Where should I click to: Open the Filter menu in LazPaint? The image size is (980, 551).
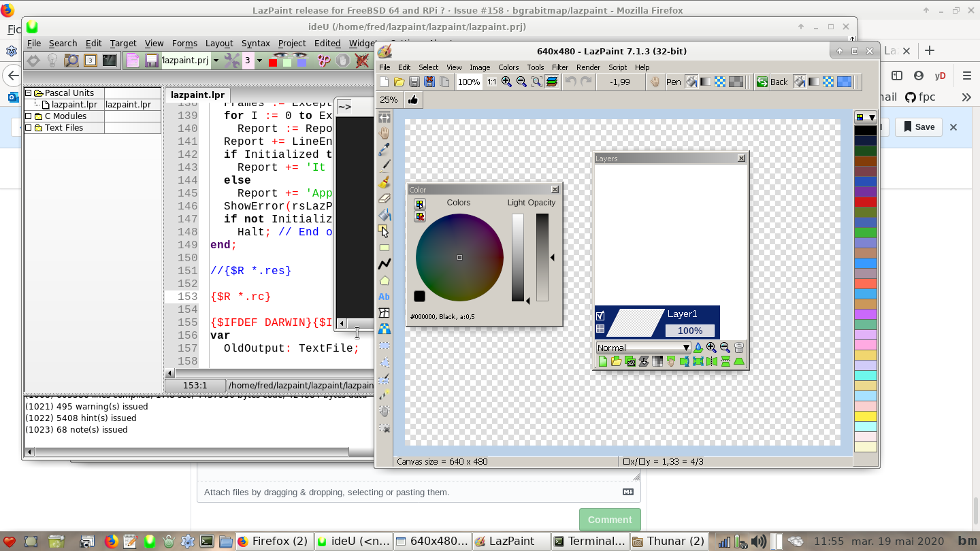click(x=560, y=67)
